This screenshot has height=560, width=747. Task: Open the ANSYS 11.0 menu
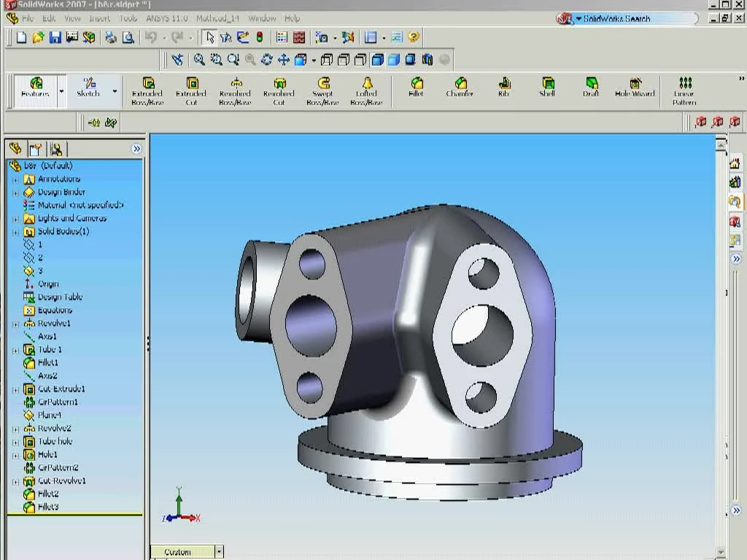pos(167,18)
